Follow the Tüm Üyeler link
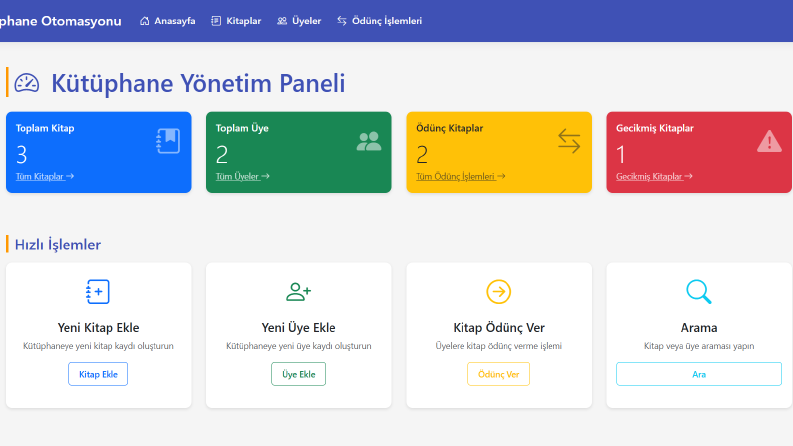Viewport: 793px width, 446px height. click(242, 176)
